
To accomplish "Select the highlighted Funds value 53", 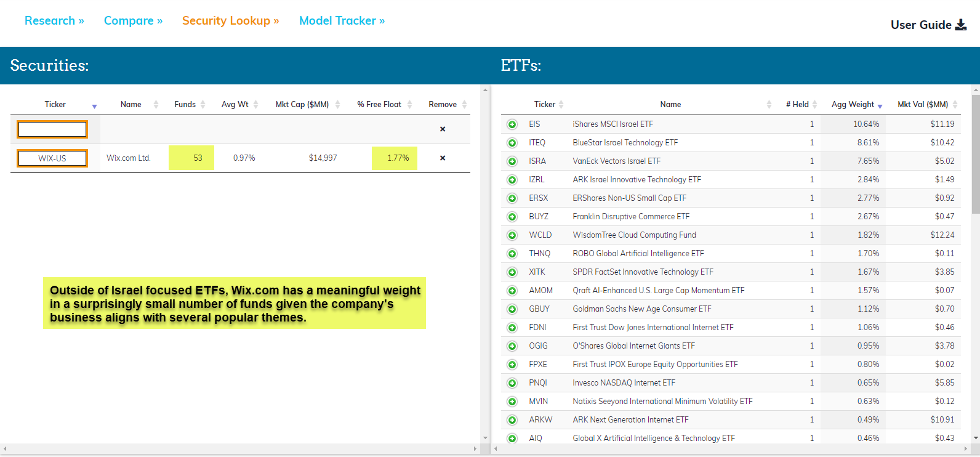I will [x=191, y=158].
